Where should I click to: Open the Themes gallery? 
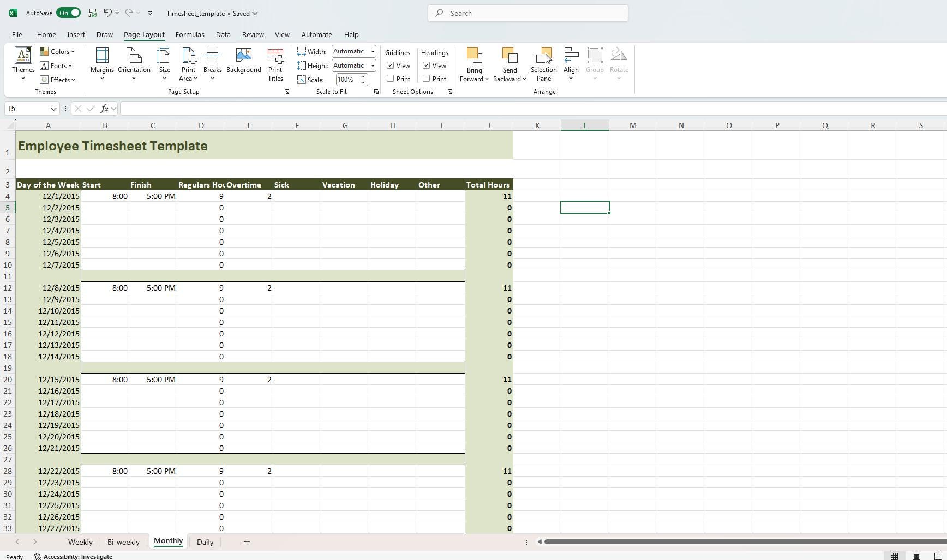click(x=23, y=64)
